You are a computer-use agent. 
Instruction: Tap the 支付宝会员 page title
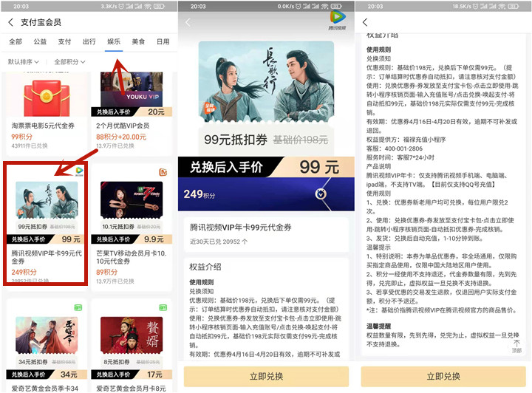(41, 22)
